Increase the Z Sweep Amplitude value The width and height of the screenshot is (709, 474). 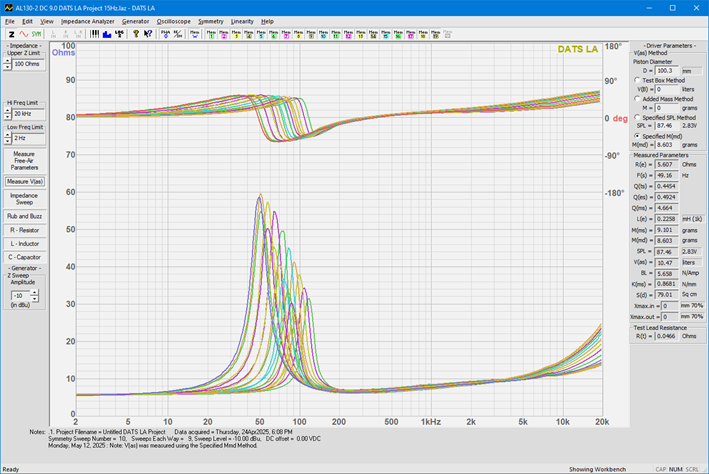[34, 292]
